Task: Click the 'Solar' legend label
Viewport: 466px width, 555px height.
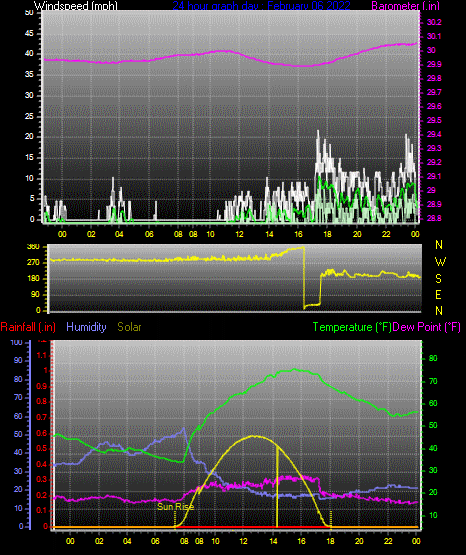Action: (x=129, y=327)
